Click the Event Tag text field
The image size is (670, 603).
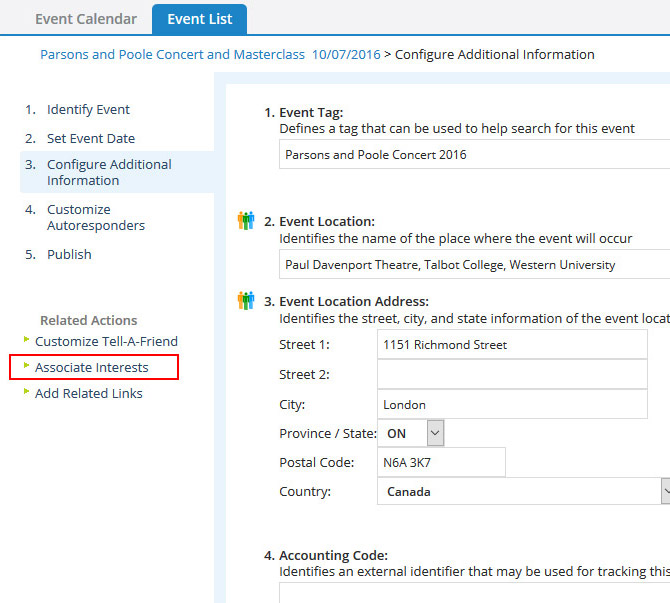coord(474,155)
